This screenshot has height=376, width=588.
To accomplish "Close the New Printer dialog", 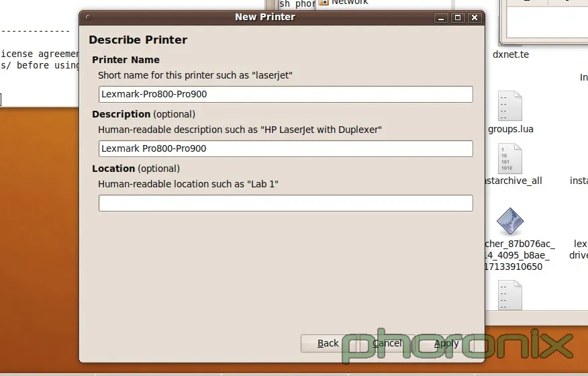I will pyautogui.click(x=475, y=17).
